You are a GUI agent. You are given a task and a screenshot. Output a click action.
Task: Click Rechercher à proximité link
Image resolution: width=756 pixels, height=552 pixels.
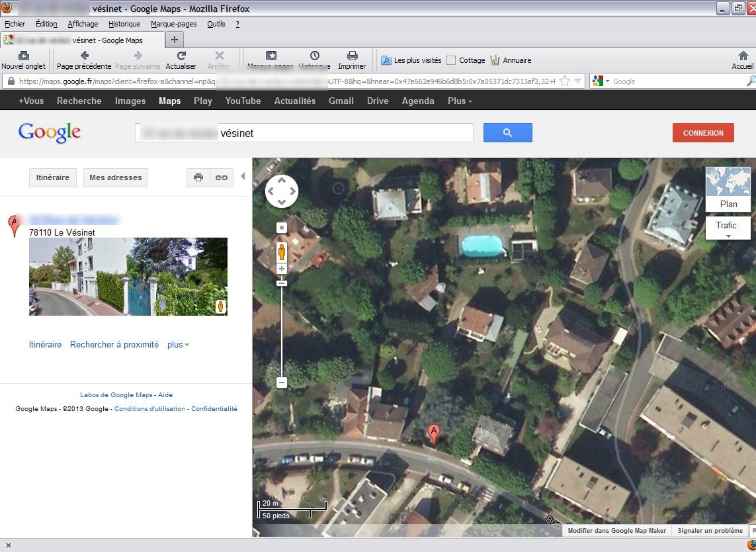(114, 345)
